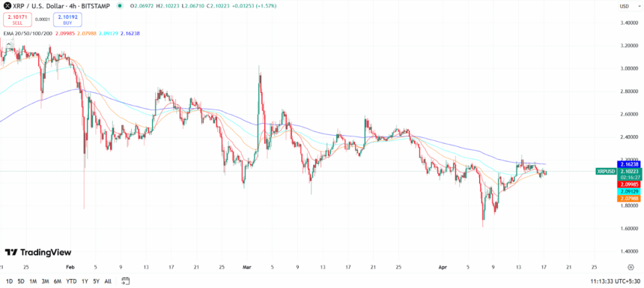Select the 5Y time range
This screenshot has height=288, width=644.
96,281
